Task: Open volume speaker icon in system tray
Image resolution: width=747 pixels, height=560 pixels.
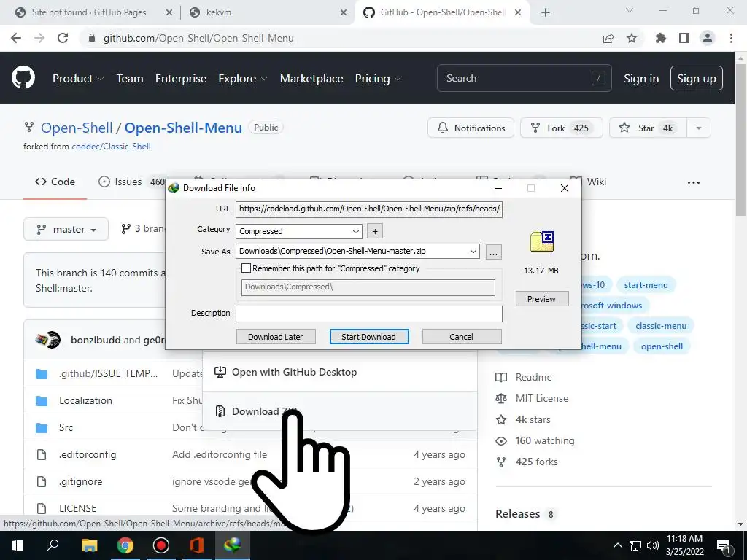Action: [x=653, y=545]
